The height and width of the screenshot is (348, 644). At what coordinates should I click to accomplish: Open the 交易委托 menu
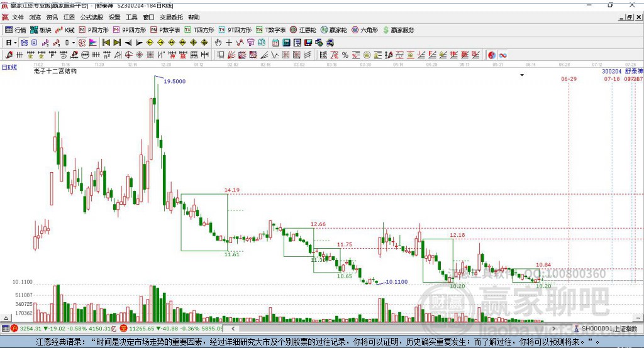[x=171, y=17]
